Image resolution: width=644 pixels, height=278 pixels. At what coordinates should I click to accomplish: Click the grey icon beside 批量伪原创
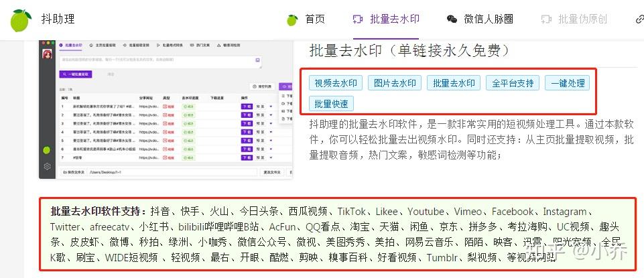546,19
